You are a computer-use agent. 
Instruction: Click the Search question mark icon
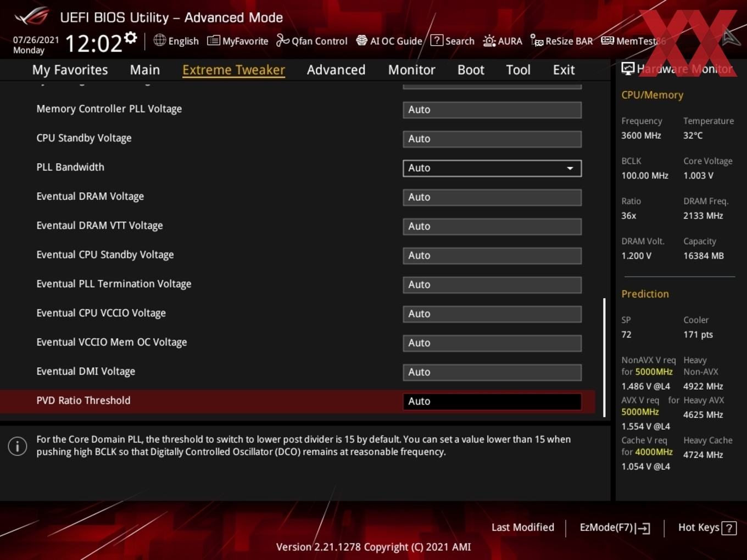click(x=437, y=40)
